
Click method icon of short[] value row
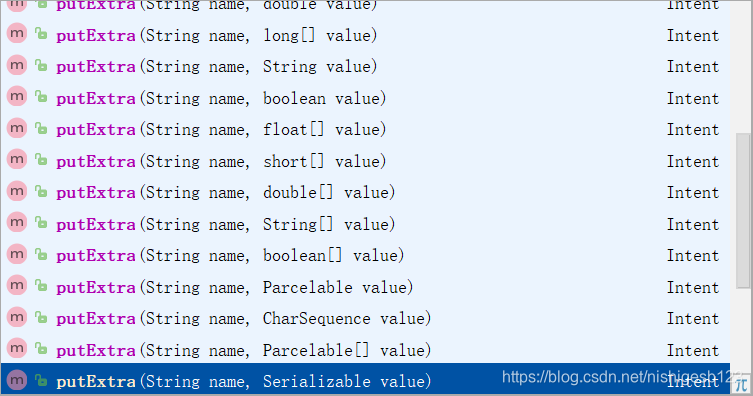(x=17, y=159)
